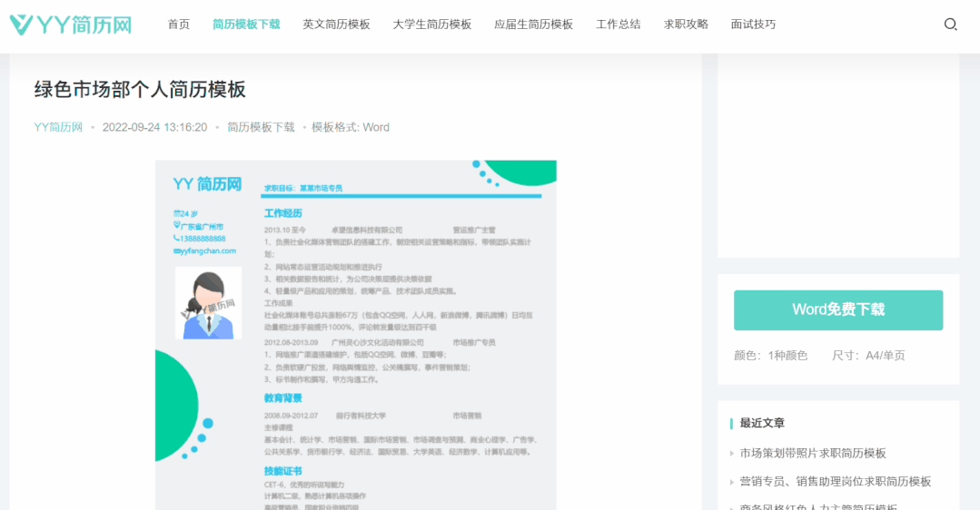Open 面试技巧 menu item
This screenshot has height=510, width=980.
click(753, 25)
